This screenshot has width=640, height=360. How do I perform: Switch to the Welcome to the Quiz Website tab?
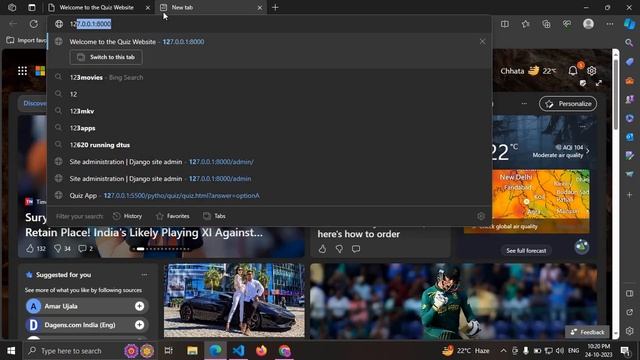pos(97,7)
